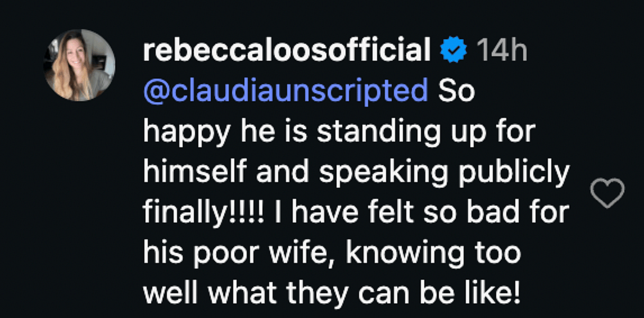Click the 14h comment timestamp
Image resolution: width=644 pixels, height=318 pixels.
tap(501, 52)
